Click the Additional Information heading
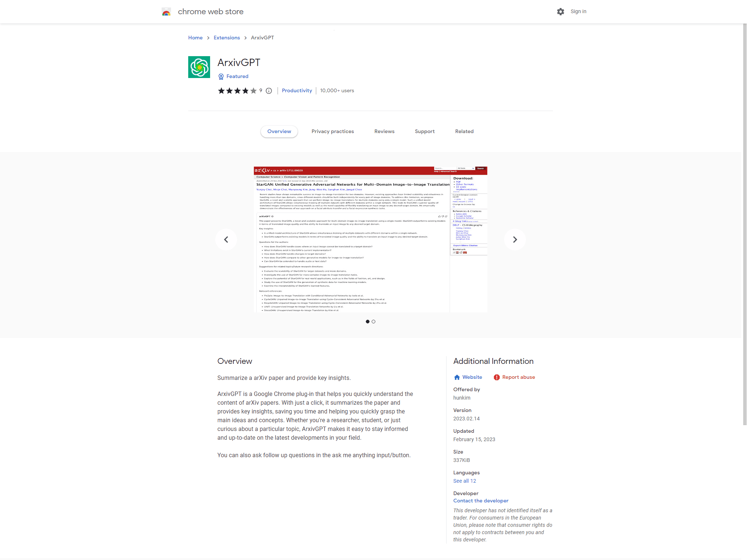 point(494,361)
